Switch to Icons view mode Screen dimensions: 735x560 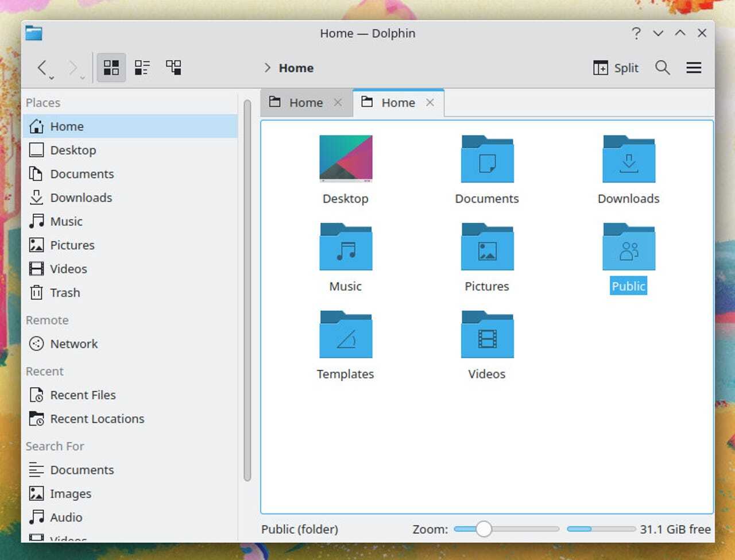(x=111, y=68)
